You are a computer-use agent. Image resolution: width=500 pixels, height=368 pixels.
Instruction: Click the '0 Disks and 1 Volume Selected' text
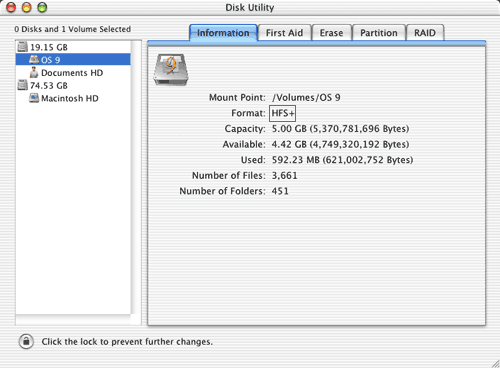(x=72, y=29)
